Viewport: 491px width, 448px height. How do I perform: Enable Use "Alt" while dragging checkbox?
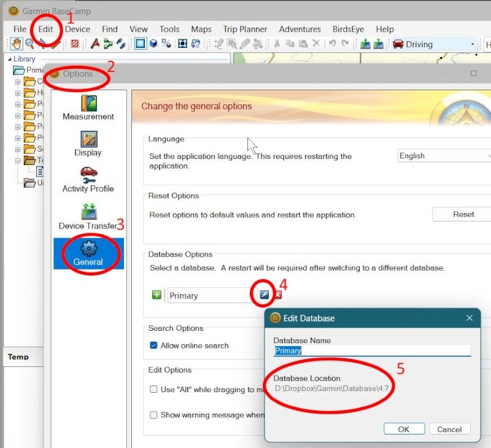click(x=153, y=389)
